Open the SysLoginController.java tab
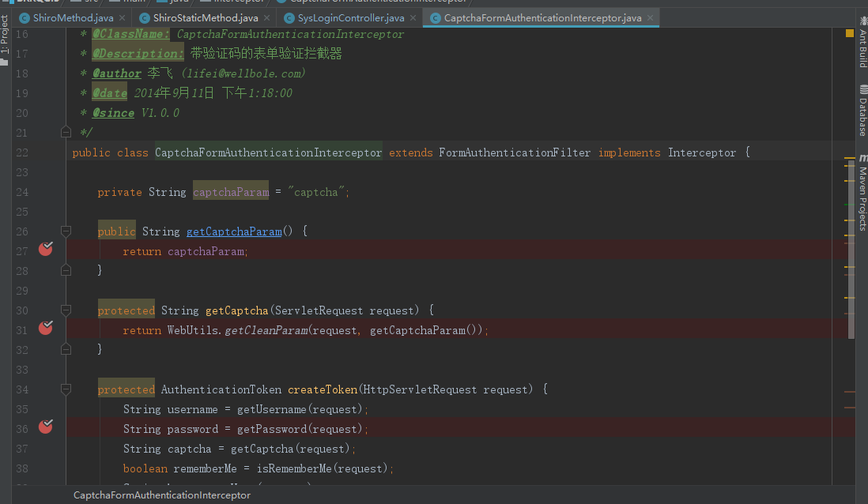The image size is (868, 504). (351, 17)
